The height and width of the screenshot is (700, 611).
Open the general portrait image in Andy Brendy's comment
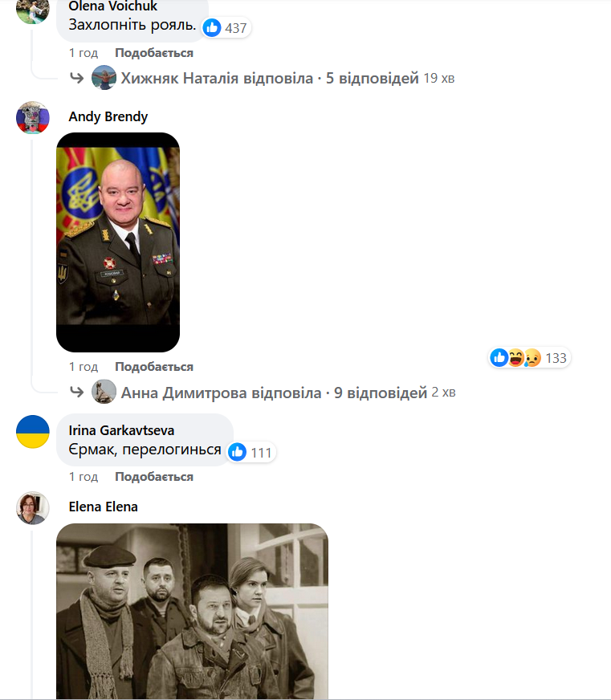tap(118, 242)
